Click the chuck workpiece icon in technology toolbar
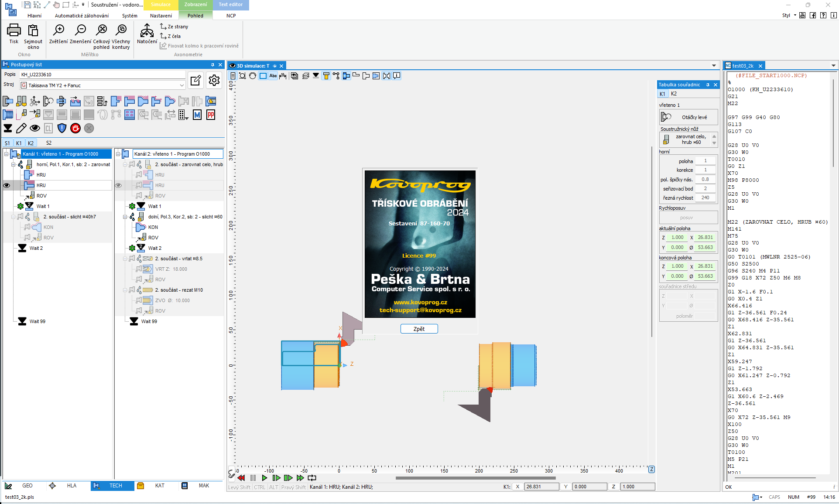 click(8, 102)
